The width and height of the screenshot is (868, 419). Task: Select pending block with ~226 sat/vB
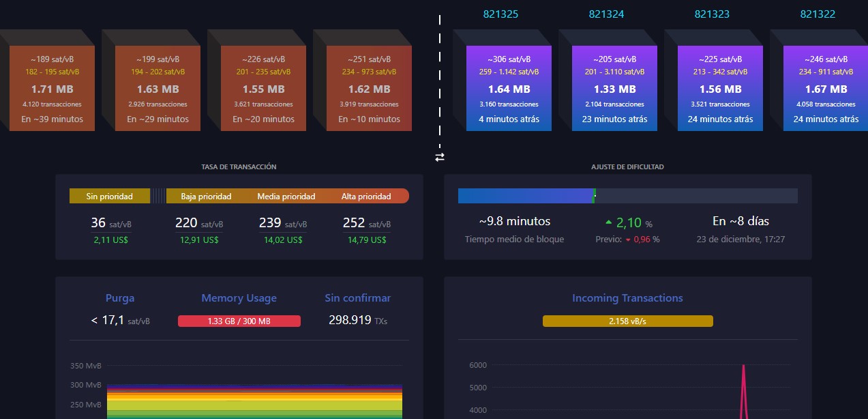pyautogui.click(x=263, y=88)
